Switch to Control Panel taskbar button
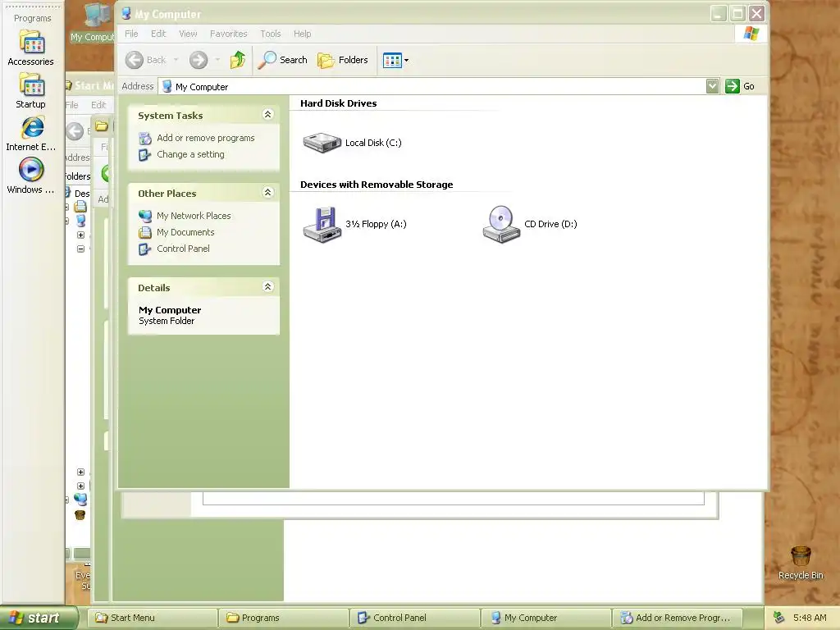Viewport: 840px width, 630px height. click(415, 618)
